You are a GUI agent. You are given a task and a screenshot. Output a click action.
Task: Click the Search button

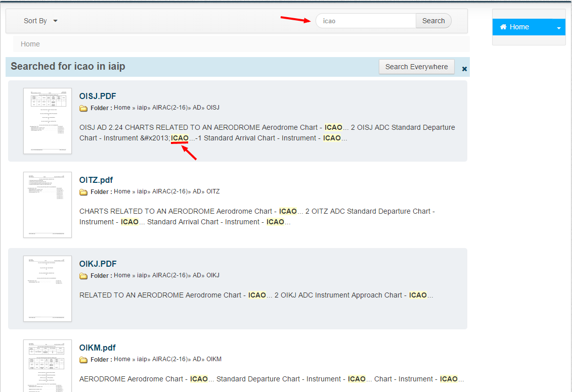coord(433,21)
